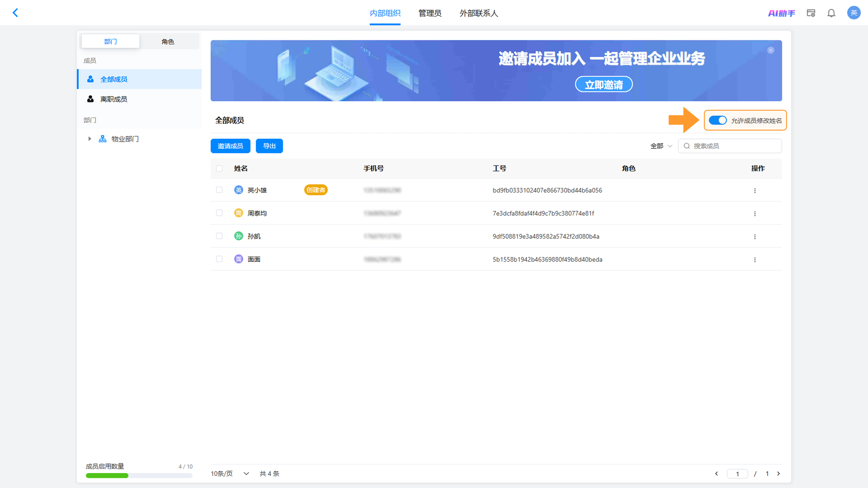Open the user avatar 英 menu
Viewport: 868px width, 488px height.
[x=854, y=13]
